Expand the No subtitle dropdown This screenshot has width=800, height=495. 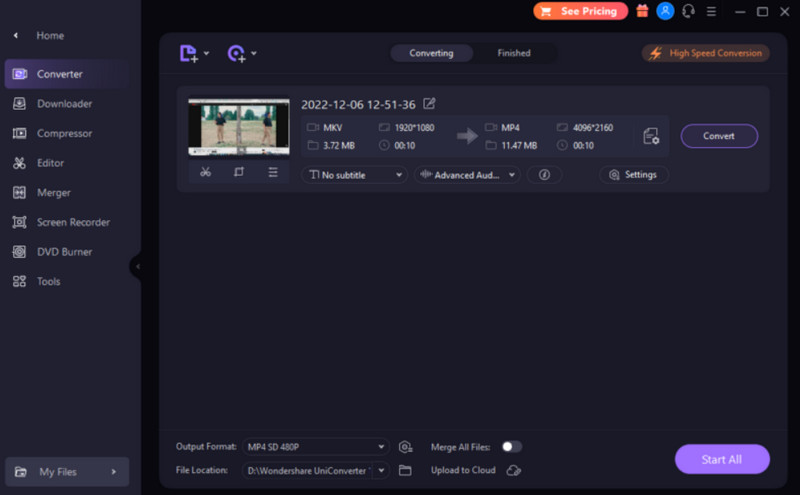point(354,175)
